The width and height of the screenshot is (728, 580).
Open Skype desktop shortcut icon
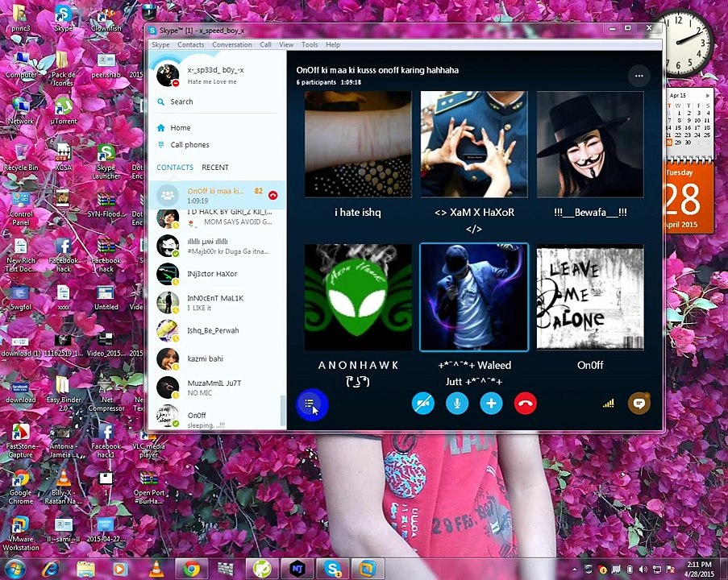64,19
